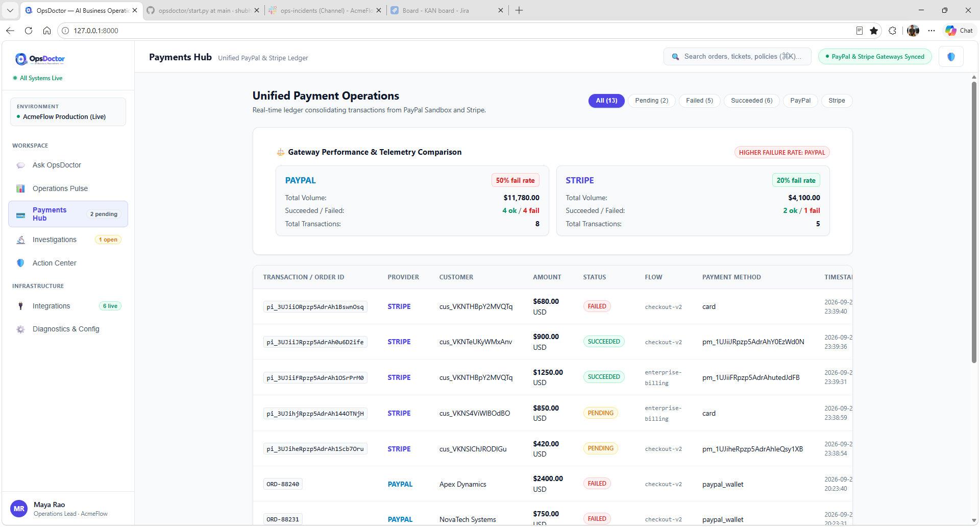
Task: Open Ask OpsDoctor chat icon
Action: pyautogui.click(x=20, y=165)
